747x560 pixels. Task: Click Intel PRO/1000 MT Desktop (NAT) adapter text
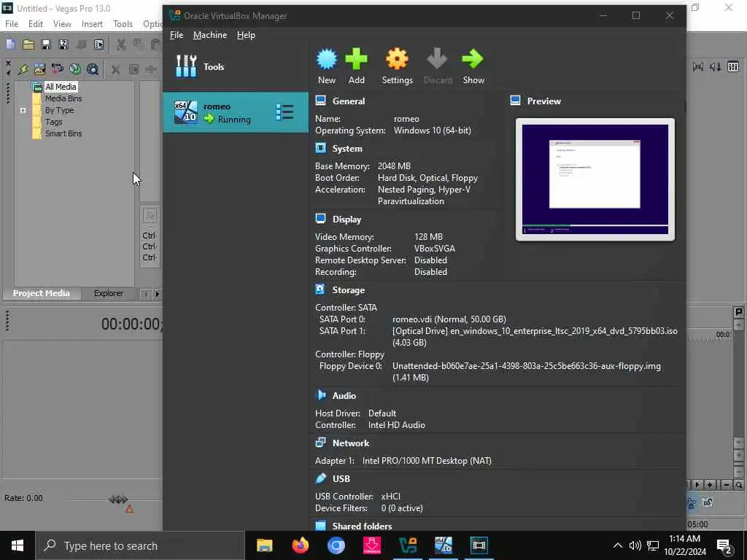click(x=427, y=461)
